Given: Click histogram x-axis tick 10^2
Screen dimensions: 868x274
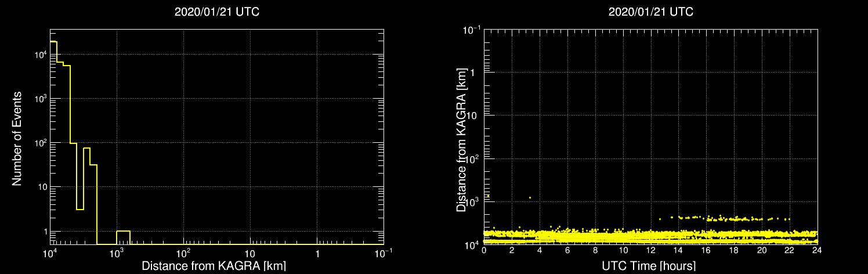Looking at the screenshot, I should [x=183, y=254].
